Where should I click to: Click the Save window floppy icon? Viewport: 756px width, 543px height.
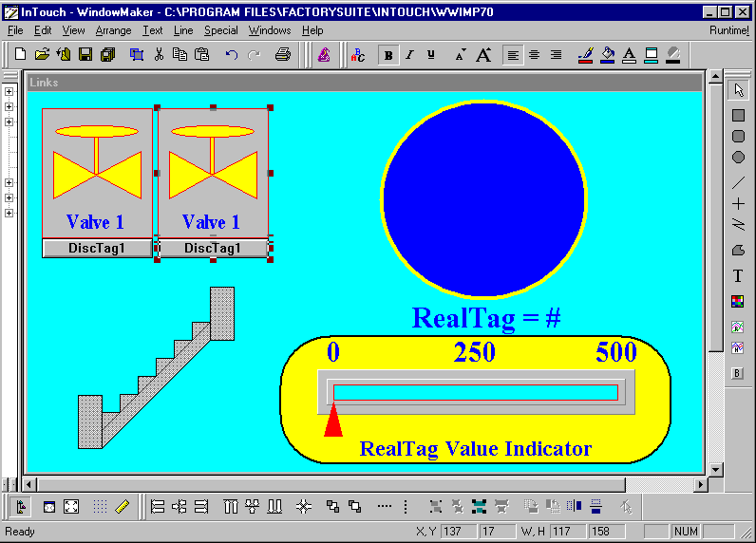[x=85, y=54]
